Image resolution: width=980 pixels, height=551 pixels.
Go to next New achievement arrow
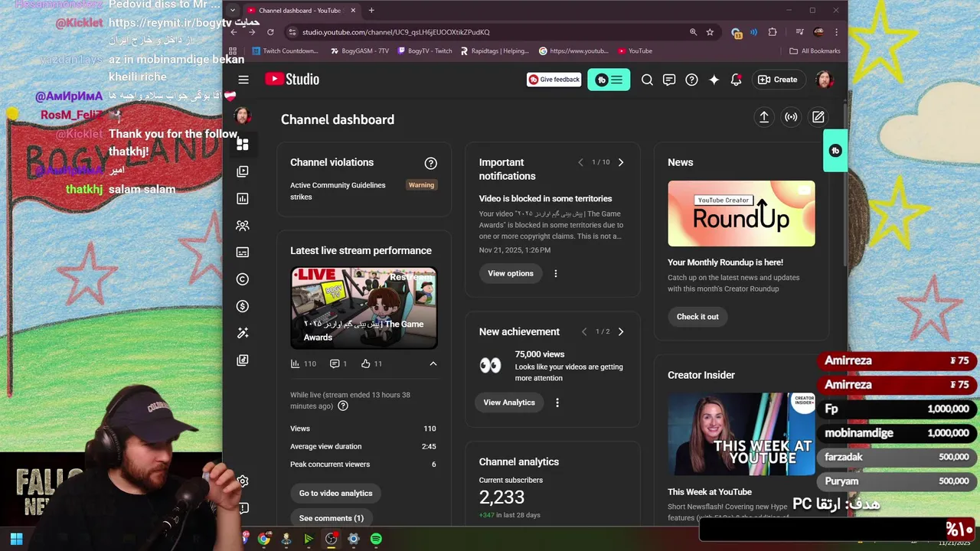621,331
